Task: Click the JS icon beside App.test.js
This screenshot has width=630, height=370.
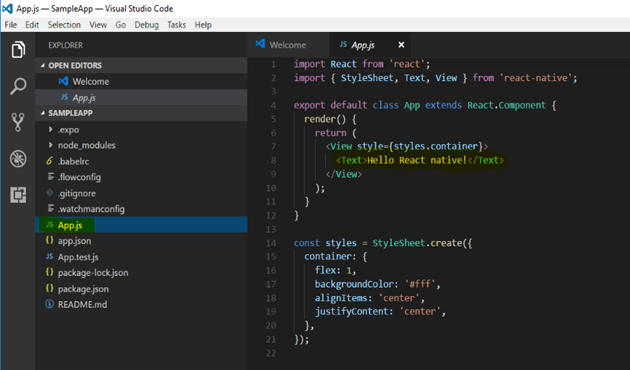Action: 49,256
